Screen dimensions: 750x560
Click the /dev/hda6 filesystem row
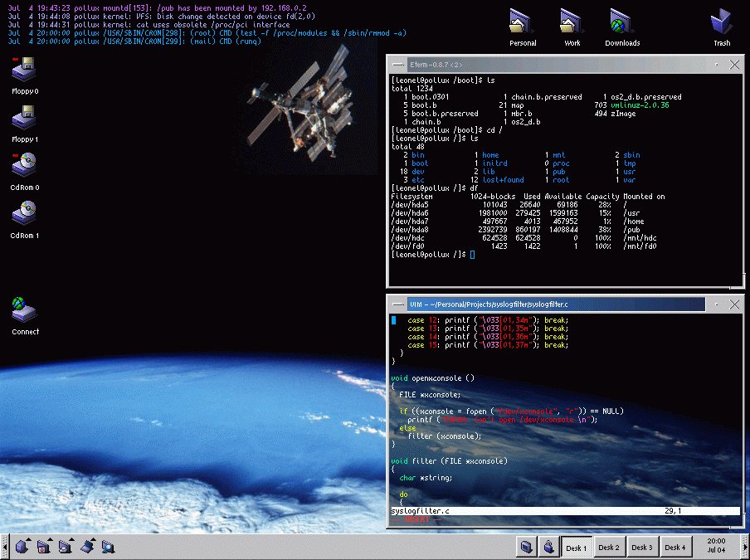516,213
